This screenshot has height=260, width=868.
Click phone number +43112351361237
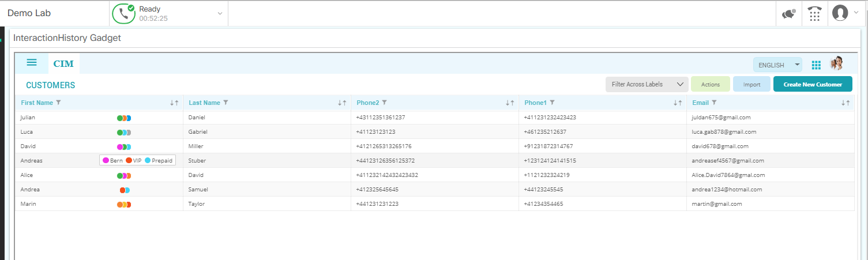coord(381,117)
